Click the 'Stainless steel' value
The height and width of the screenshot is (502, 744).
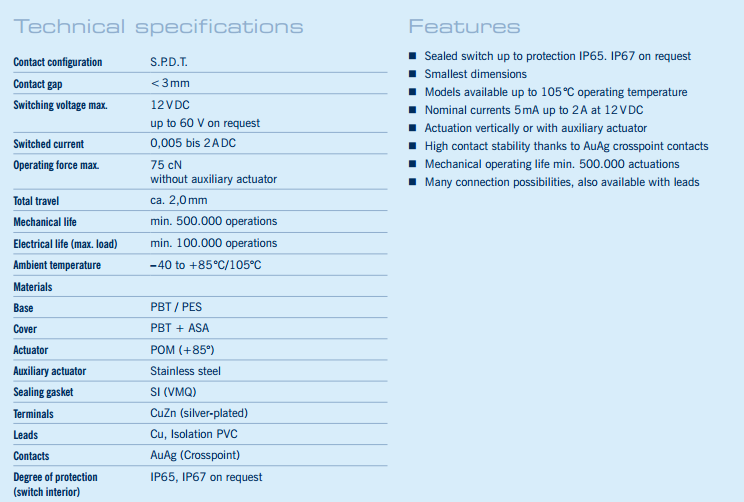[x=185, y=371]
